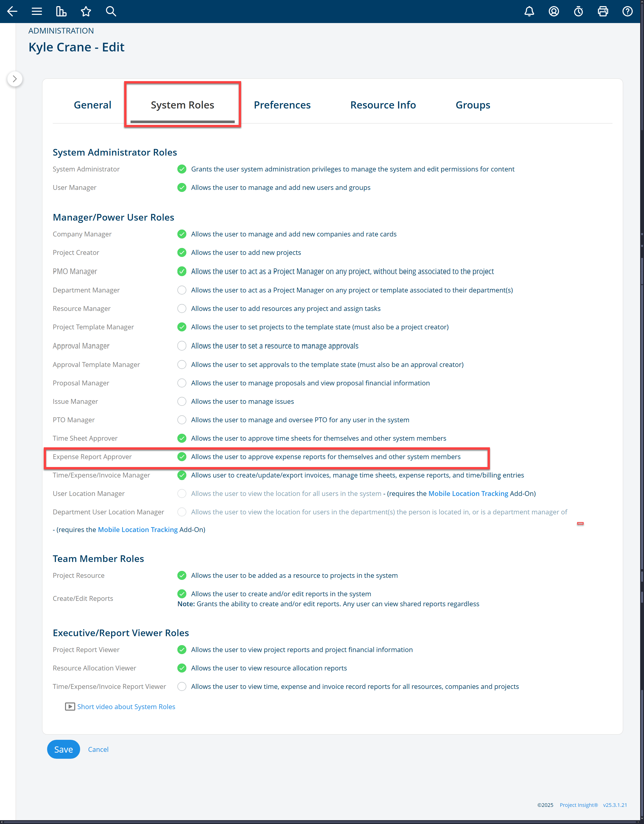Enable the Department Manager role

182,290
